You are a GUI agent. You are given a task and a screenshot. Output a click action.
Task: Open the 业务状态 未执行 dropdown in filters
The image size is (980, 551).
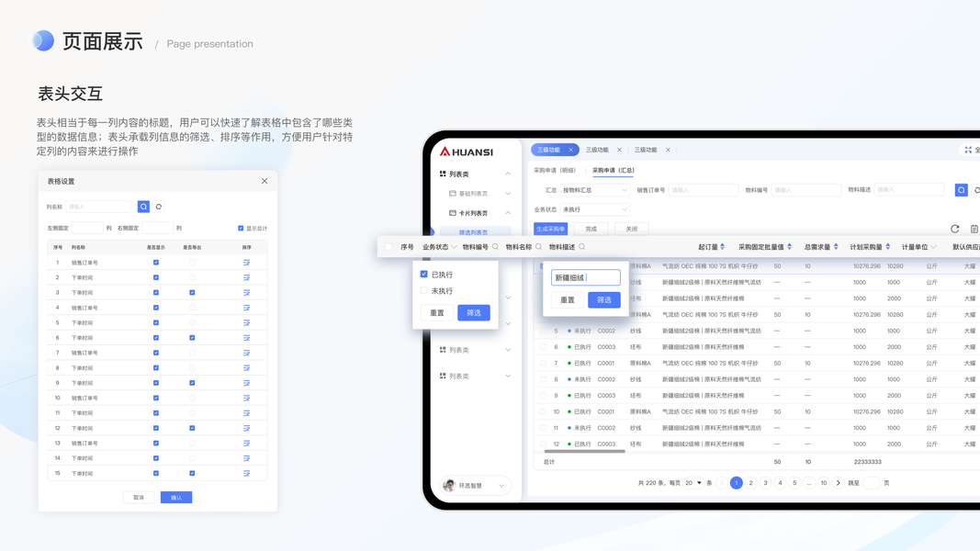coord(594,209)
